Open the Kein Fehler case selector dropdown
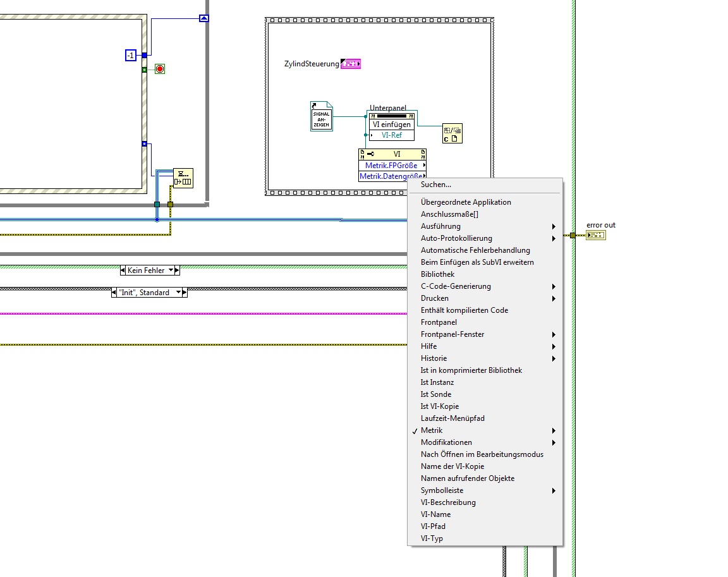 [171, 270]
